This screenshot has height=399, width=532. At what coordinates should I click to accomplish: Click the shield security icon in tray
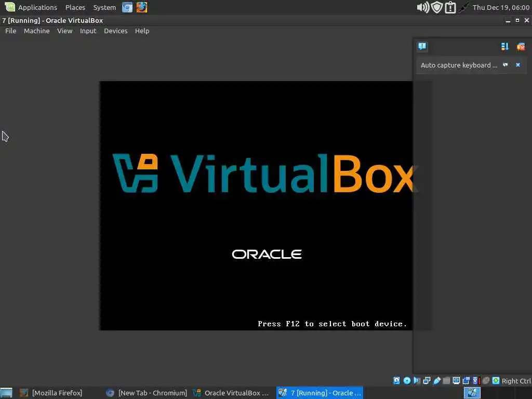pyautogui.click(x=437, y=7)
